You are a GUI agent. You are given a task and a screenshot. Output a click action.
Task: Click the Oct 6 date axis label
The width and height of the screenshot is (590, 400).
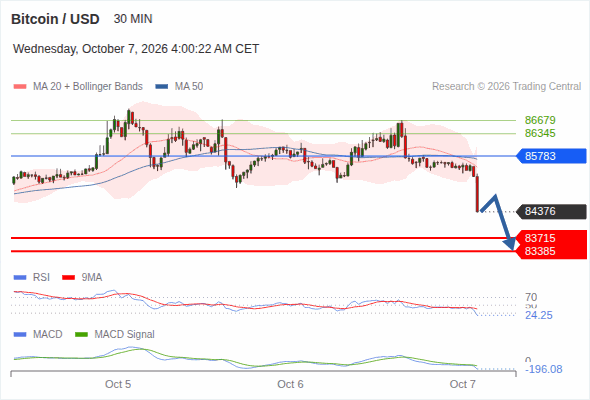tap(290, 384)
